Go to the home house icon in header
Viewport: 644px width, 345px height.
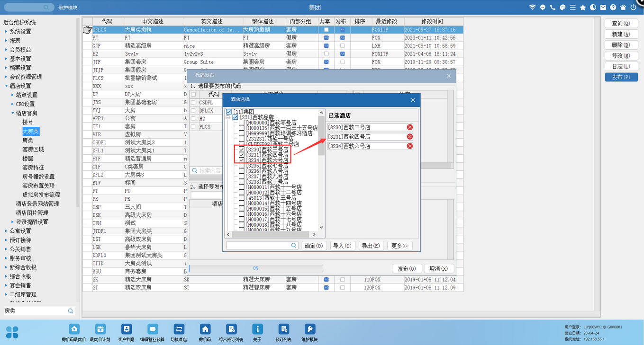coord(623,8)
